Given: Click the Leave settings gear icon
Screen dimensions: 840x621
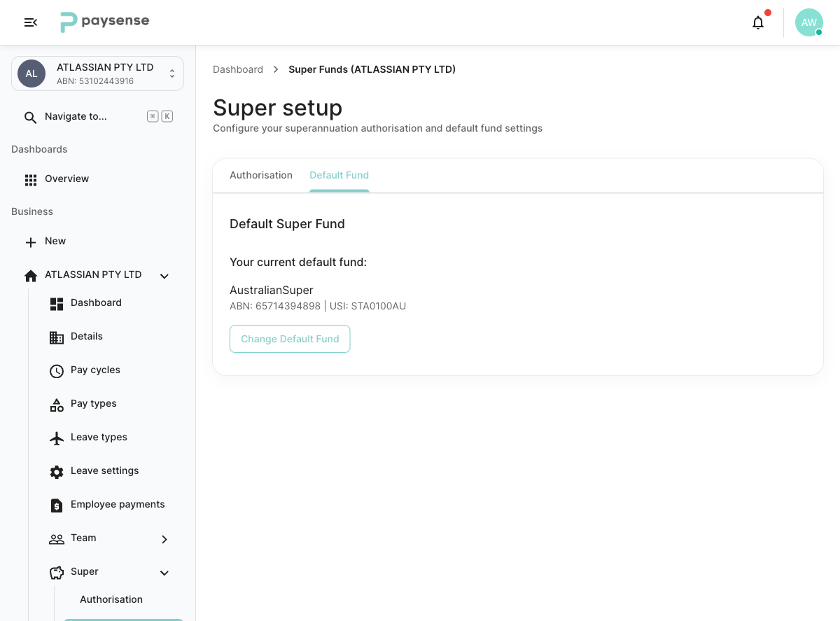Looking at the screenshot, I should 57,472.
